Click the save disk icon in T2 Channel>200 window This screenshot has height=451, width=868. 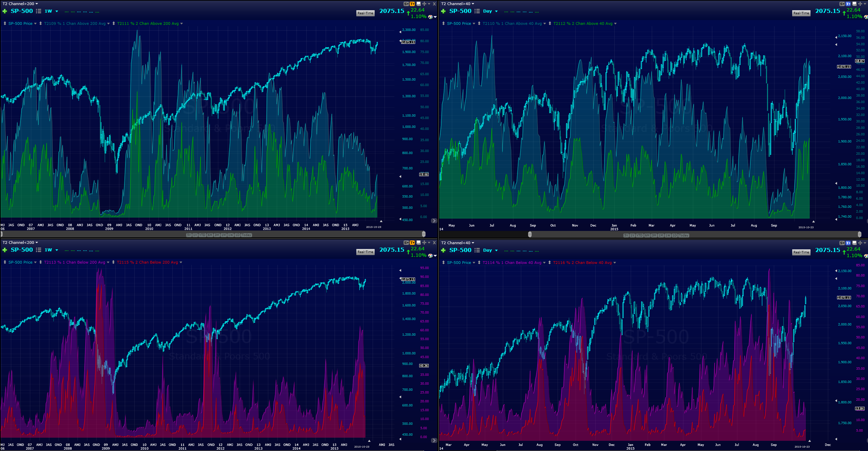coord(419,4)
